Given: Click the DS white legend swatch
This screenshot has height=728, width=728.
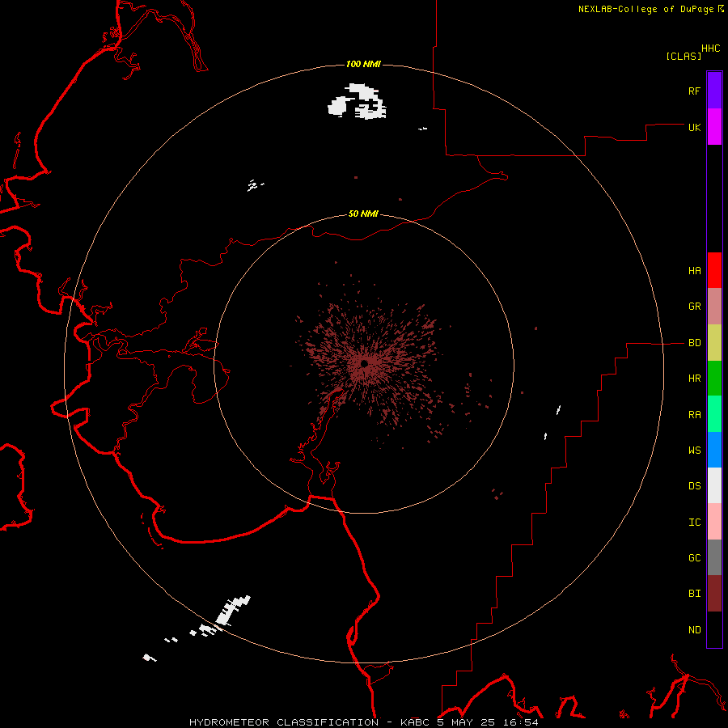Looking at the screenshot, I should [714, 485].
